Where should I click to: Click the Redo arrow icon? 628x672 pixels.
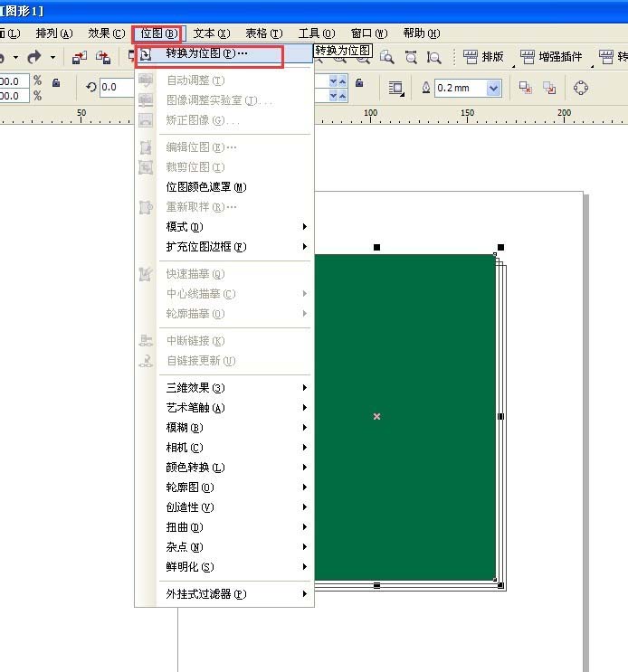[x=34, y=57]
